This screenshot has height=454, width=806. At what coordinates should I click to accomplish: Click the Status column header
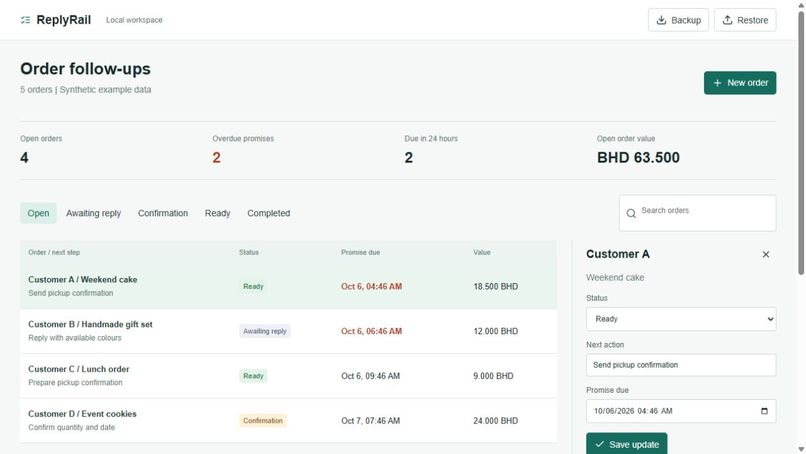click(x=249, y=252)
